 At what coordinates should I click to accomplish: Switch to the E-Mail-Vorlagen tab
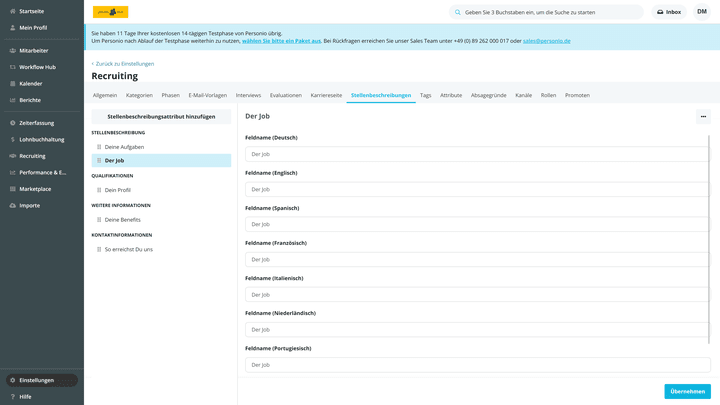click(208, 95)
